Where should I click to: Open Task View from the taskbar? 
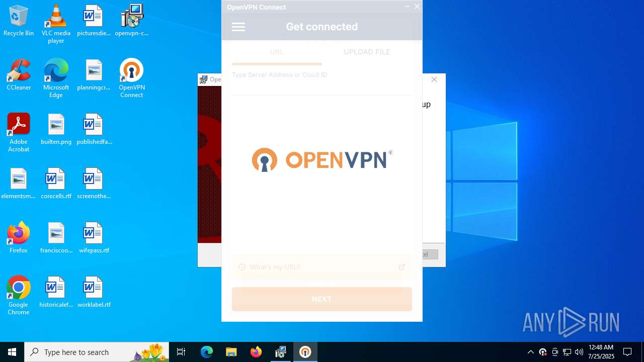[x=181, y=352]
